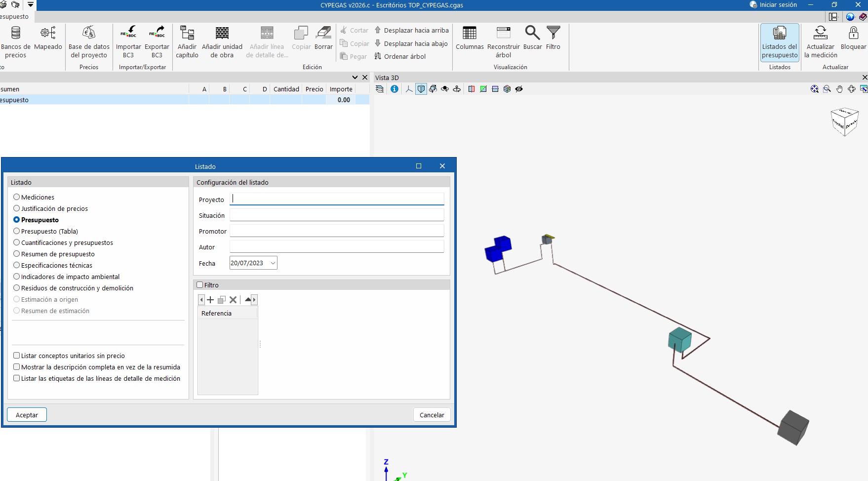Open layers list in Vista 3D toolbar
The image size is (868, 481).
coord(380,89)
